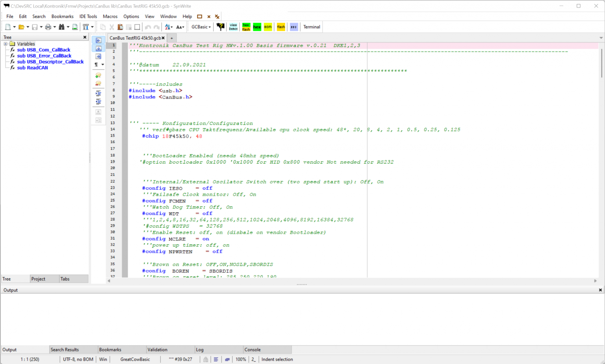The height and width of the screenshot is (364, 605).
Task: Open the Terminal panel
Action: point(311,27)
